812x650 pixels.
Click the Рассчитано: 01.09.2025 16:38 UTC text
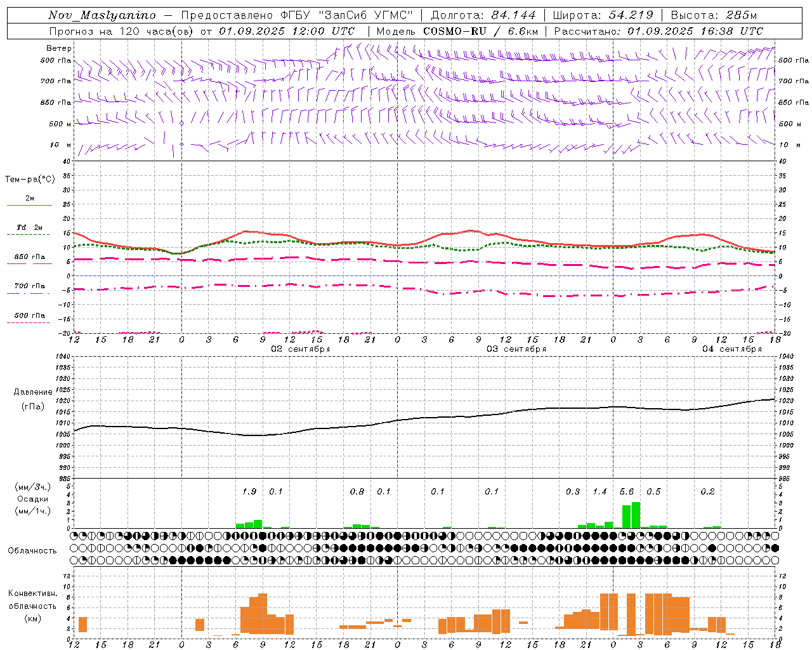[x=658, y=31]
